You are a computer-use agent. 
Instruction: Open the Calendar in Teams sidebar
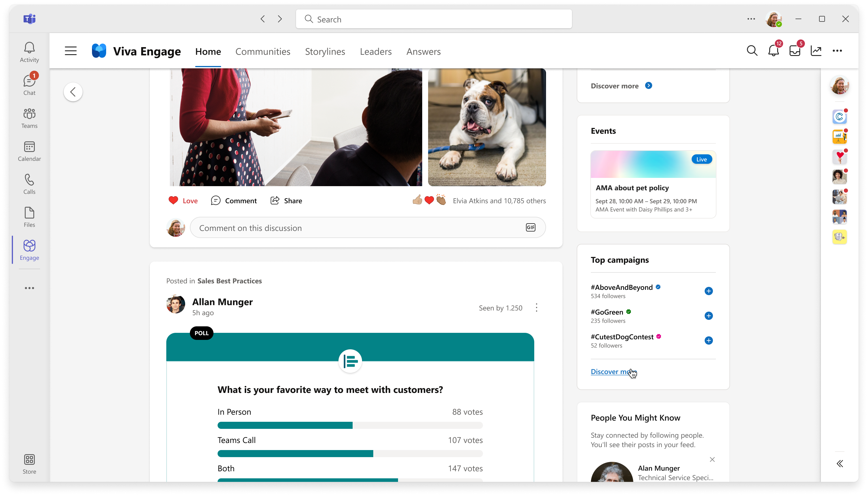(x=29, y=151)
